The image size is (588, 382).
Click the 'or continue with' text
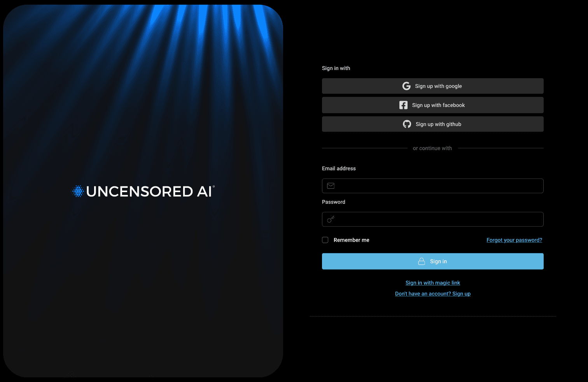(432, 148)
